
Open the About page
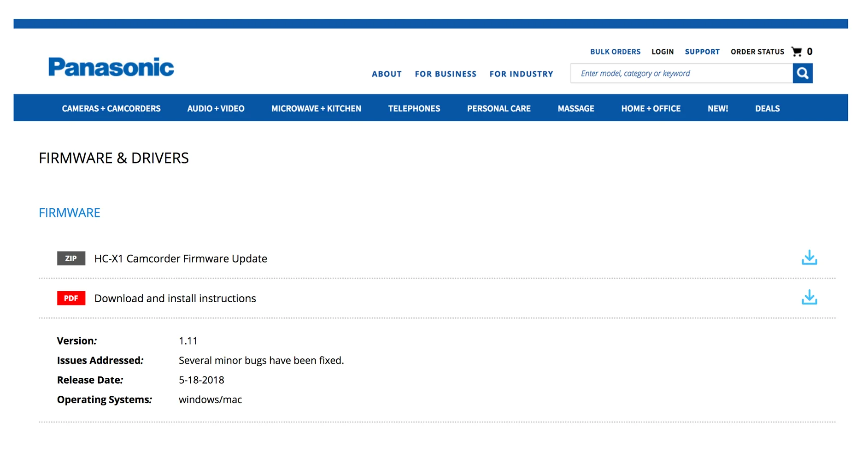(387, 74)
